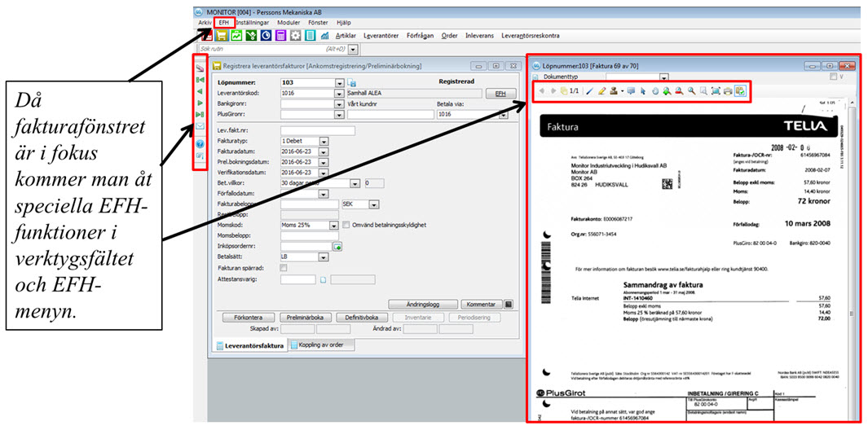Image resolution: width=868 pixels, height=430 pixels.
Task: Click the Preliminärboka button
Action: click(x=306, y=318)
